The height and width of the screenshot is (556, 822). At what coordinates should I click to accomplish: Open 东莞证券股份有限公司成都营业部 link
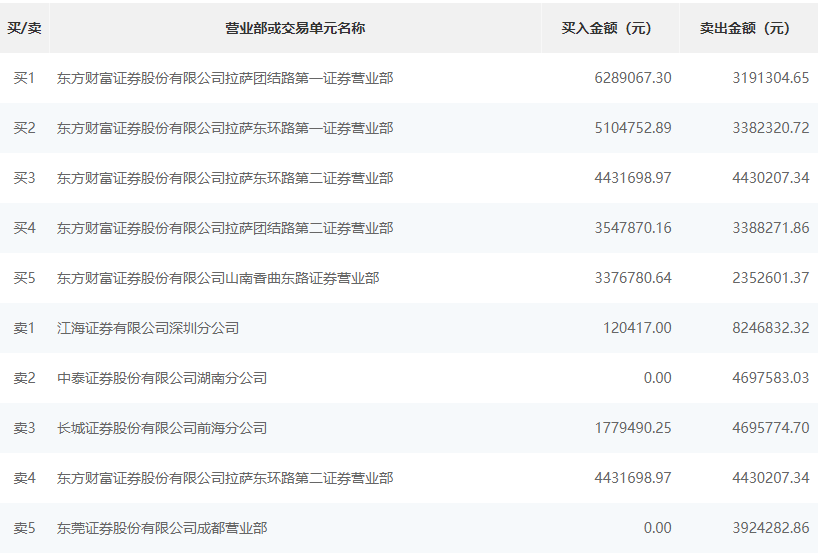(162, 528)
